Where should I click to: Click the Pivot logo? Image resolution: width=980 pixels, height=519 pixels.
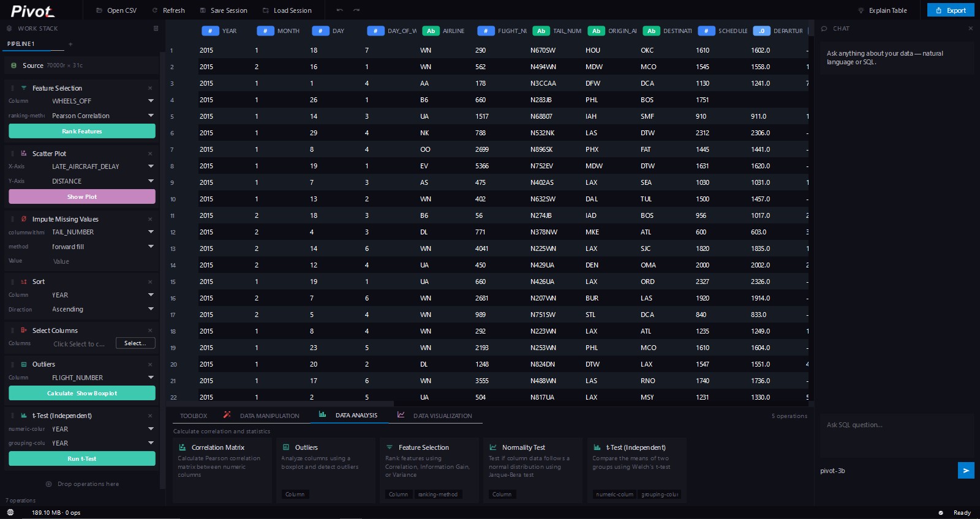tap(32, 11)
